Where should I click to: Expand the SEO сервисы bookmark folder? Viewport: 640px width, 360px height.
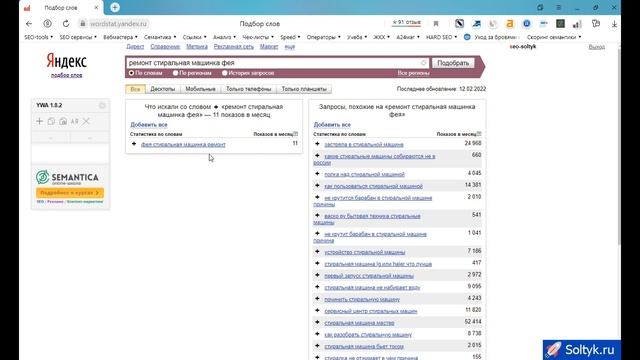tap(78, 37)
